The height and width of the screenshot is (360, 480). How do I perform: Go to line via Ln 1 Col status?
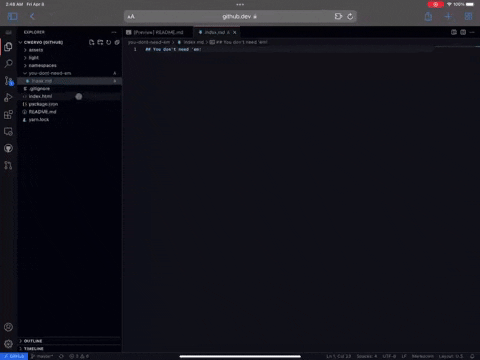338,356
